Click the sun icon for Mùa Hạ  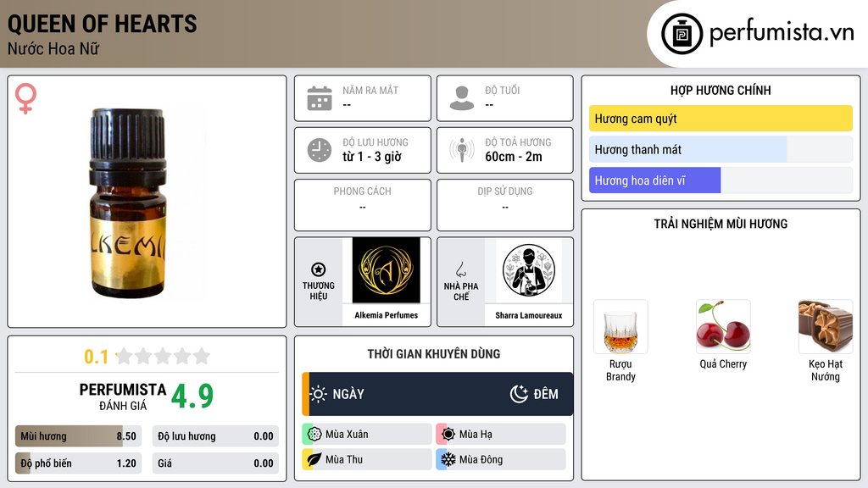tap(448, 435)
